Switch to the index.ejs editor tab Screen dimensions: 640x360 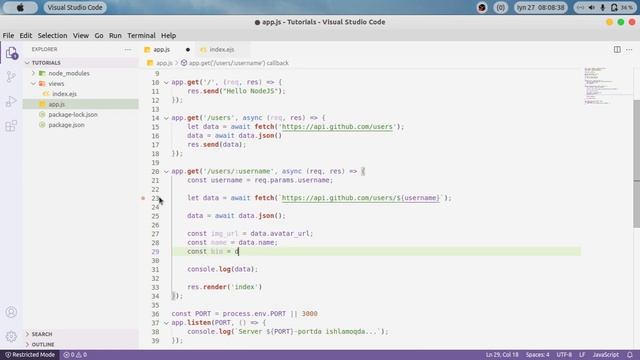tap(222, 49)
